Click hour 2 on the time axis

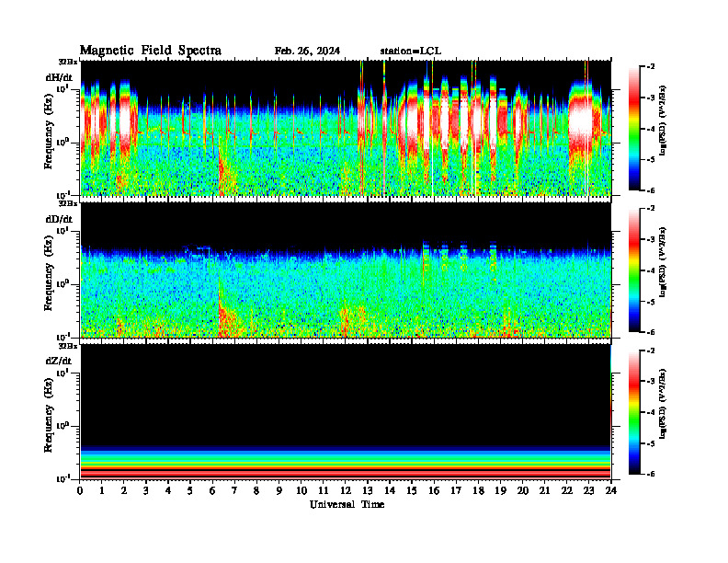[124, 490]
